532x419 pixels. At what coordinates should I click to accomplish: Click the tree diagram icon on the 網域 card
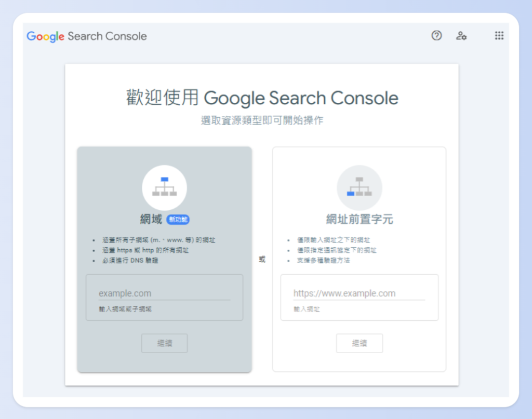click(164, 187)
